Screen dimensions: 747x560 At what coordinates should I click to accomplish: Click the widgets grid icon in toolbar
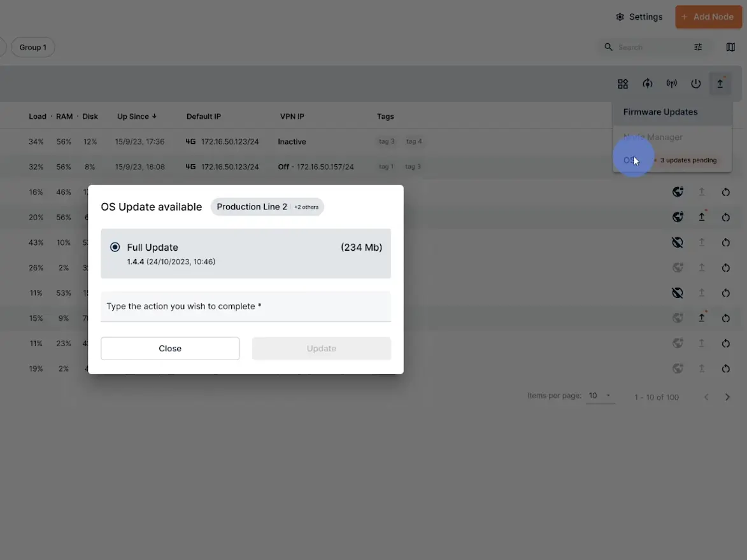point(623,84)
